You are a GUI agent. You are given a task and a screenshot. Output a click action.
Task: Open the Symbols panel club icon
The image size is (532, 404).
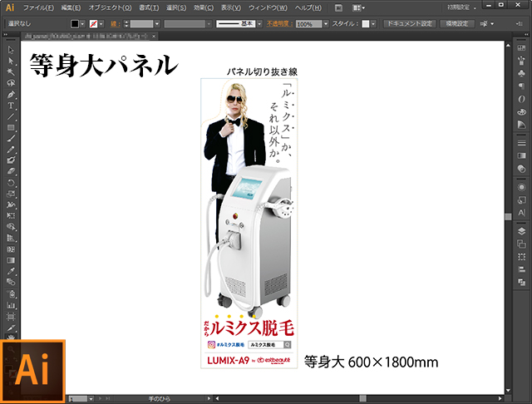(521, 74)
